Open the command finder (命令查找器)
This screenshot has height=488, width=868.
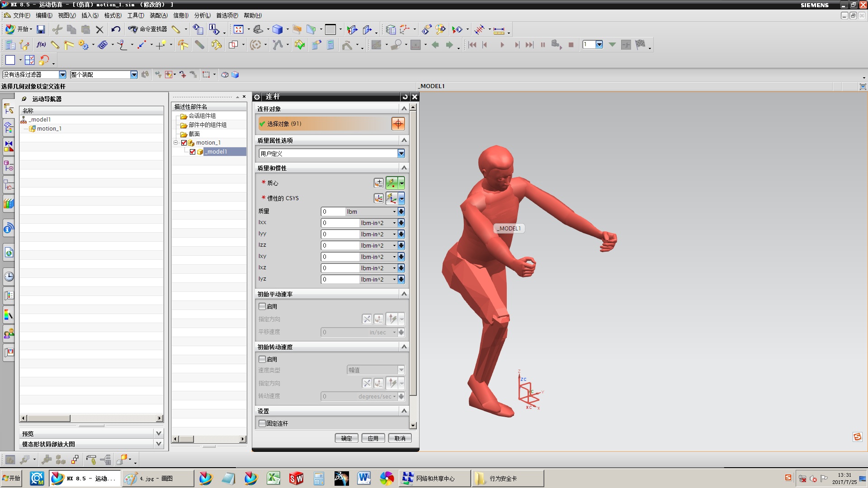[x=148, y=29]
